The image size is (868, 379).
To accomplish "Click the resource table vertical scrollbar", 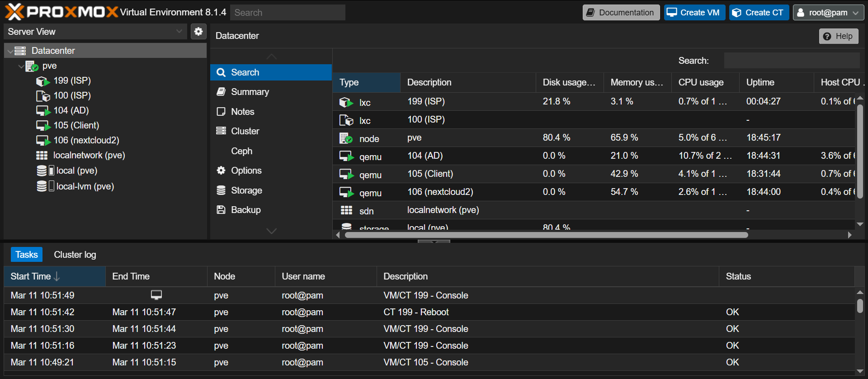I will tap(860, 152).
